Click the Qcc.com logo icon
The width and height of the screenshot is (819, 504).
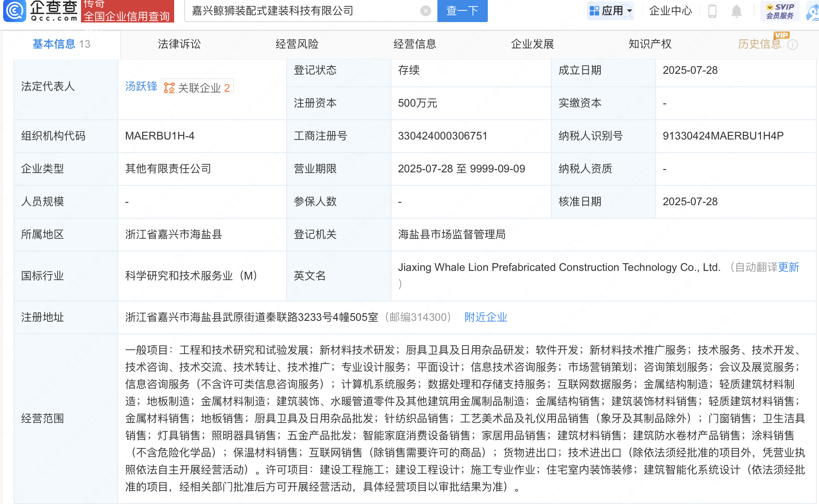tap(14, 11)
